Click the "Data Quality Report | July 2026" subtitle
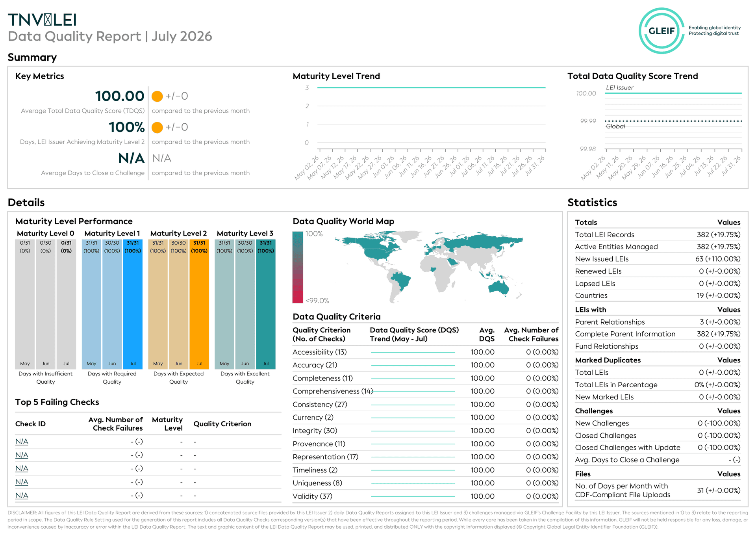The width and height of the screenshot is (756, 535). click(110, 36)
